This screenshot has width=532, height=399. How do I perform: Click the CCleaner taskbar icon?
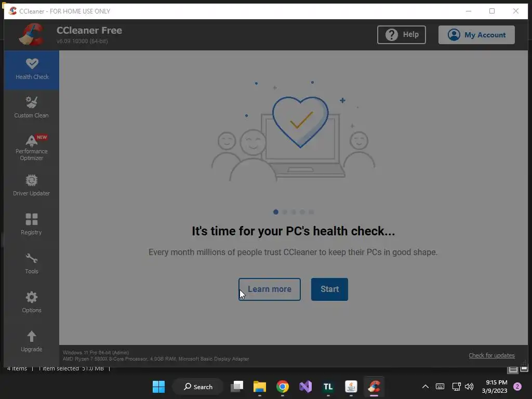pos(374,387)
